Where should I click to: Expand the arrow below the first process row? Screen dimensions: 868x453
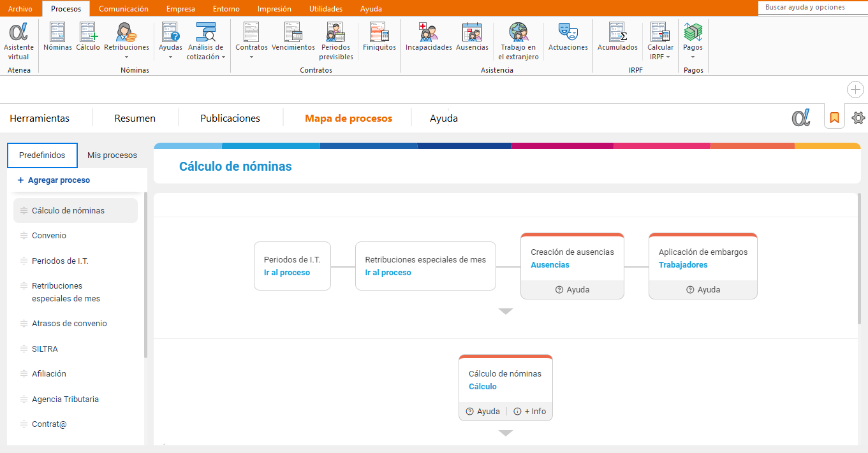(x=506, y=312)
